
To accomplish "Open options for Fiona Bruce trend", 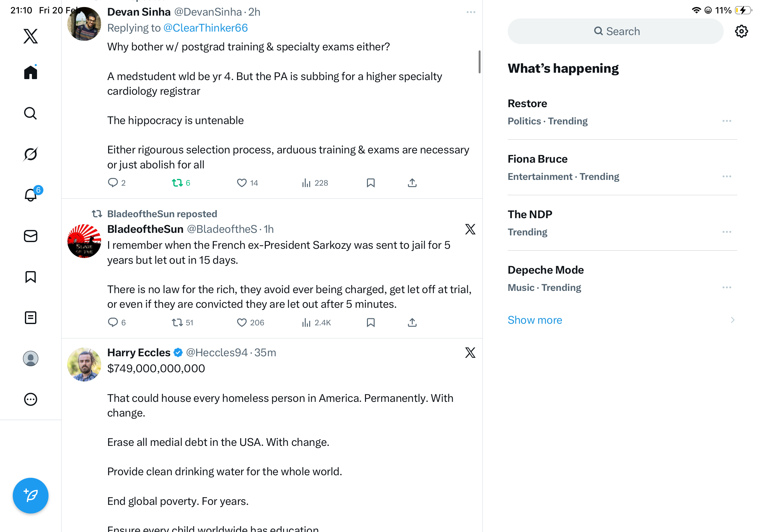I will coord(727,176).
